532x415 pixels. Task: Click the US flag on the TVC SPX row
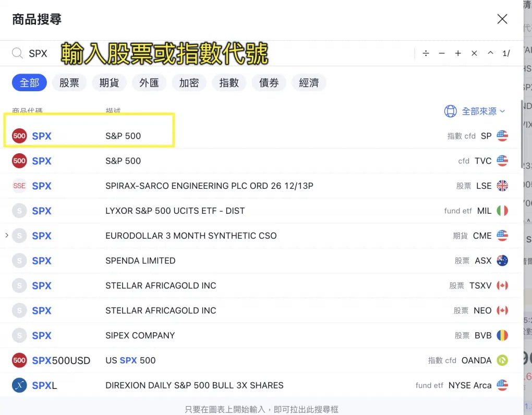click(x=502, y=161)
